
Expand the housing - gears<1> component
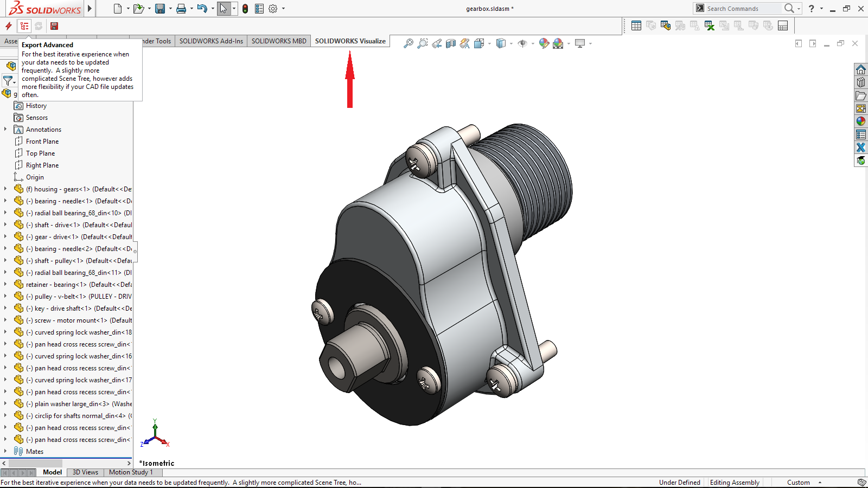5,189
